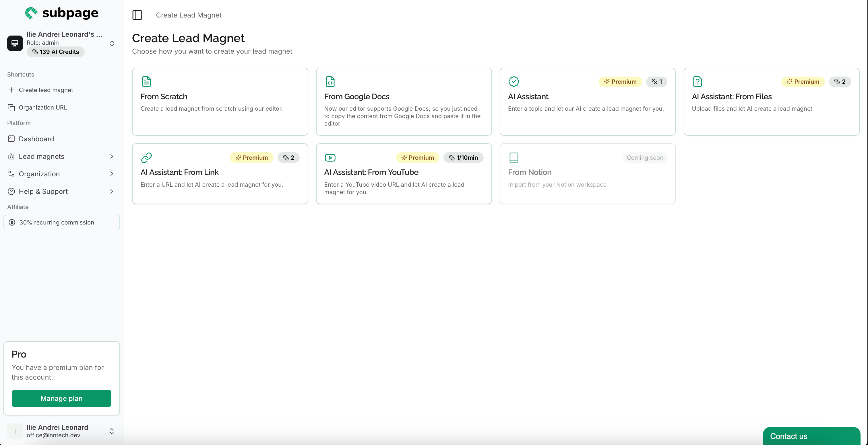Select AI Assistant: From Files
This screenshot has height=445, width=868.
(x=732, y=97)
